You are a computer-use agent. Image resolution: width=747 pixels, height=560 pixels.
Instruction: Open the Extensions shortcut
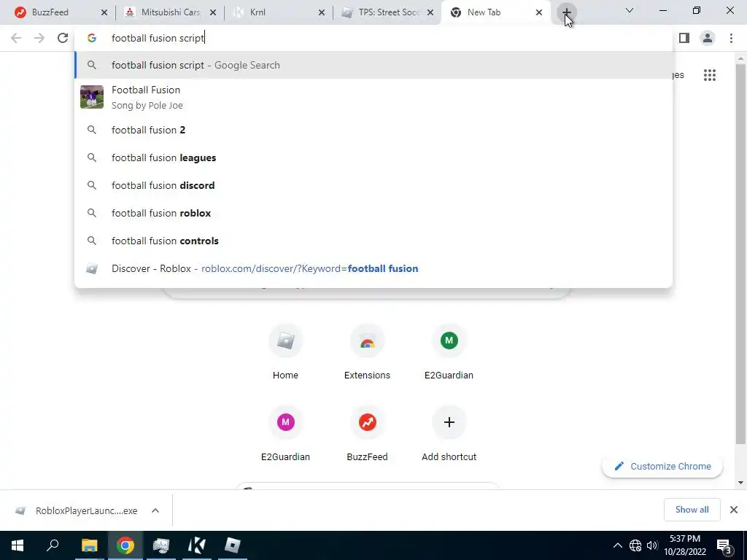coord(368,351)
